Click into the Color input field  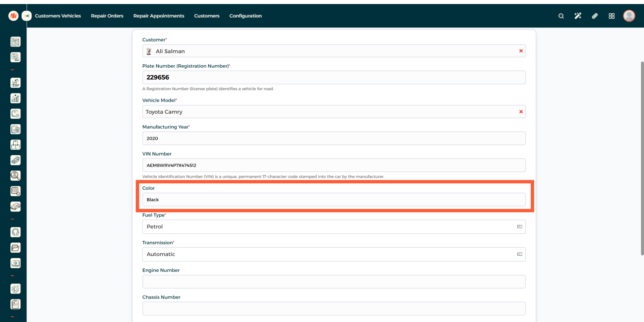333,200
